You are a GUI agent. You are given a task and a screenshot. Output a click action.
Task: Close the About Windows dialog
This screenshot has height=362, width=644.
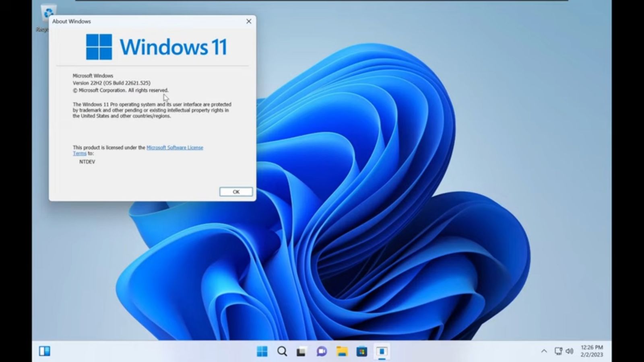248,21
